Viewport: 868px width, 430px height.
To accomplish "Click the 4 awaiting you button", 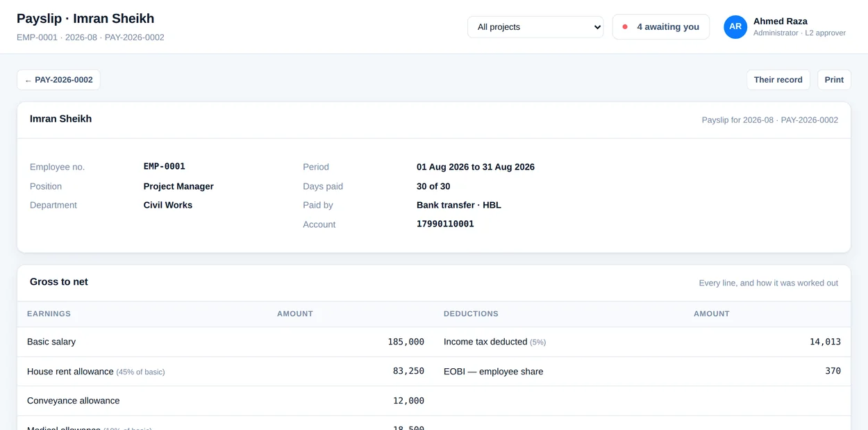I will (661, 27).
